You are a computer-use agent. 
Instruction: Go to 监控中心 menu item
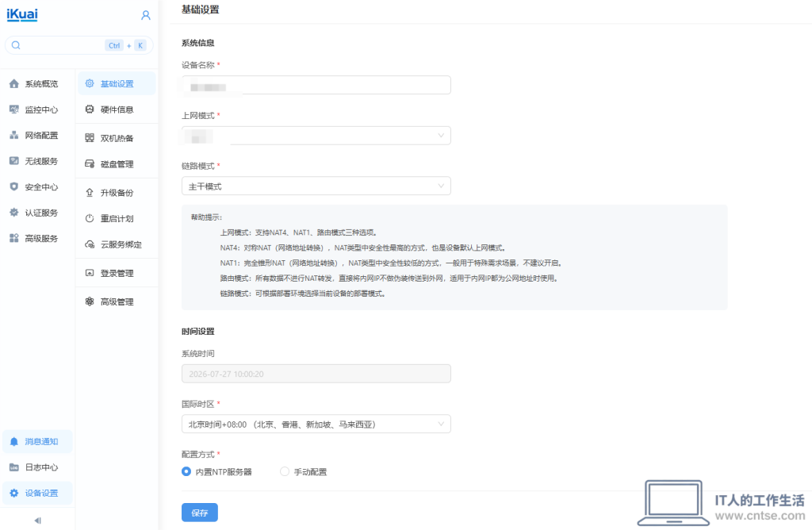point(37,109)
